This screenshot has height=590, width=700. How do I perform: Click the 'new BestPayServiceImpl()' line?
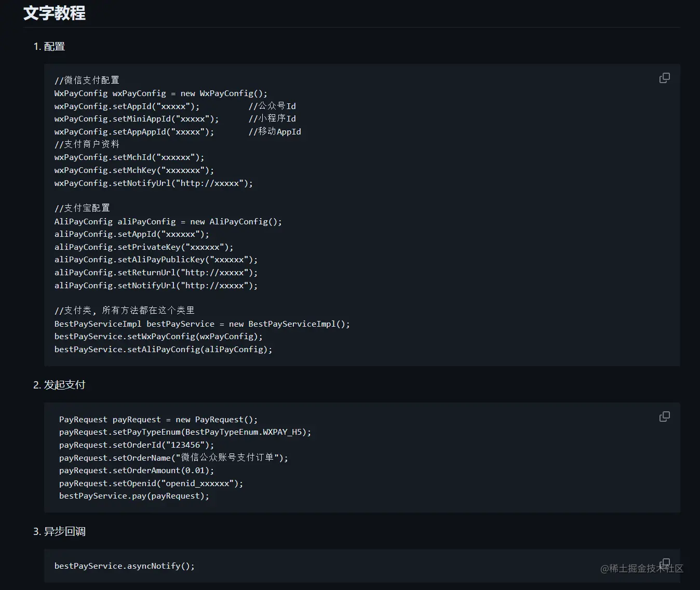tap(202, 324)
